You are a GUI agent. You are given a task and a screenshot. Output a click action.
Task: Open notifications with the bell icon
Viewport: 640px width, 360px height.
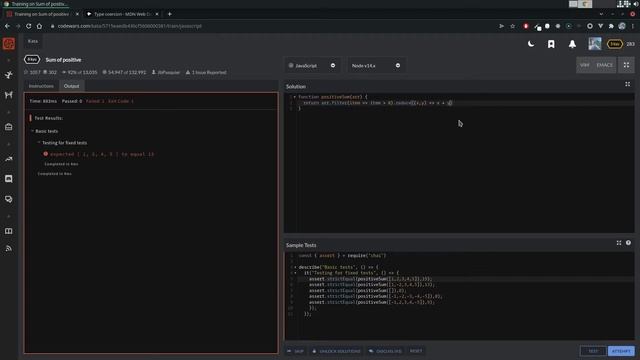click(572, 44)
